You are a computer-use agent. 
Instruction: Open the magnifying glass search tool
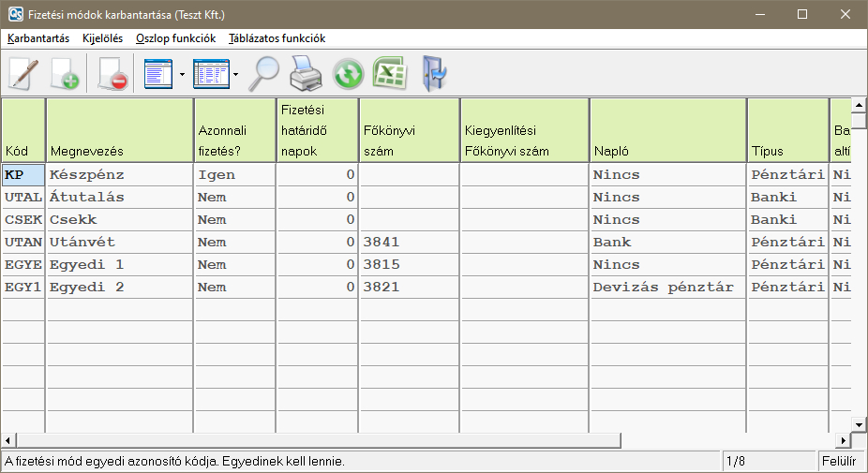263,73
